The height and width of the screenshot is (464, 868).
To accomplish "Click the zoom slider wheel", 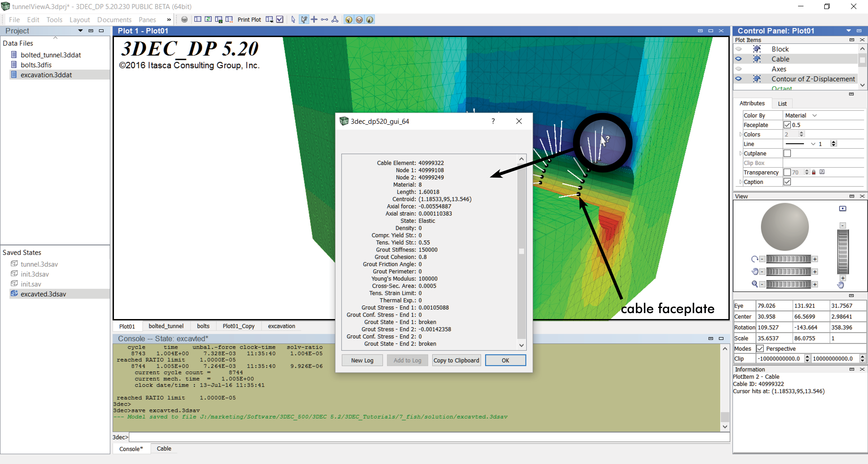I will tap(788, 284).
